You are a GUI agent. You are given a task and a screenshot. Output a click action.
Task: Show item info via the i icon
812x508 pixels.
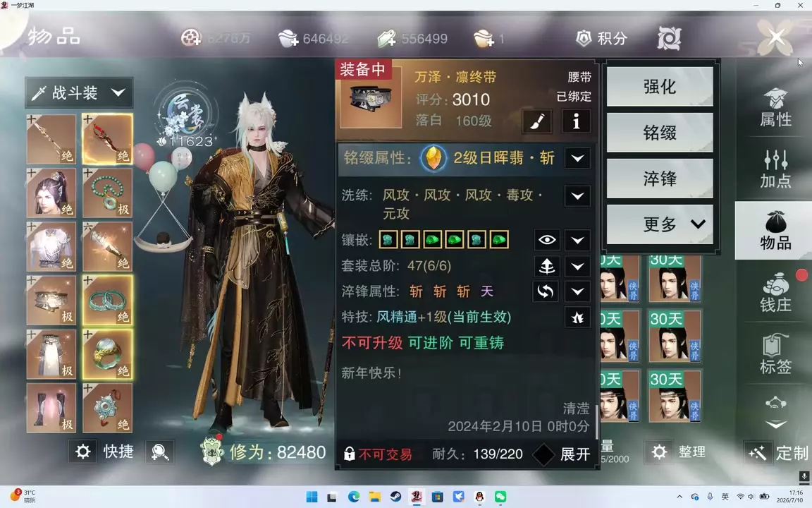(x=576, y=122)
